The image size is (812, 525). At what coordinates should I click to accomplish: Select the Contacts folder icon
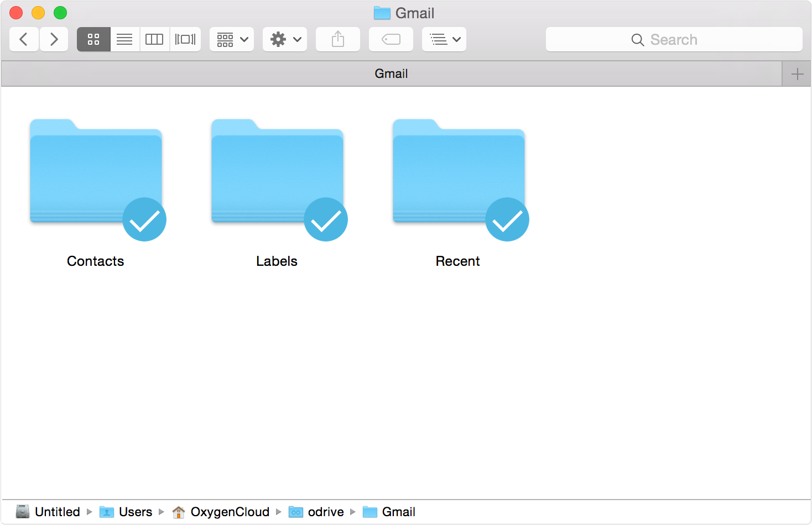coord(96,171)
